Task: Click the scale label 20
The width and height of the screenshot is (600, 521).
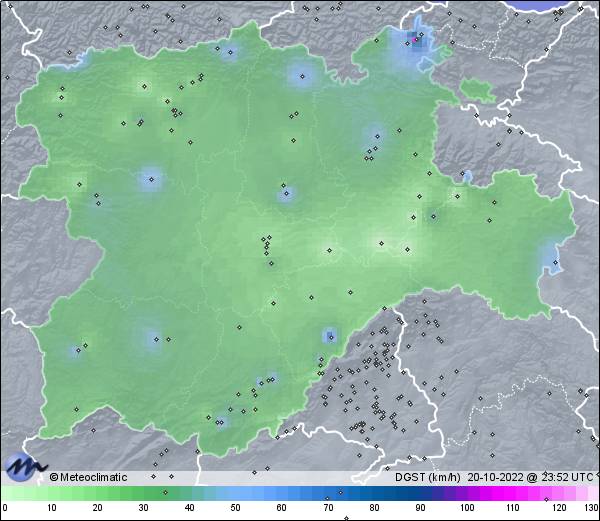Action: [x=97, y=508]
